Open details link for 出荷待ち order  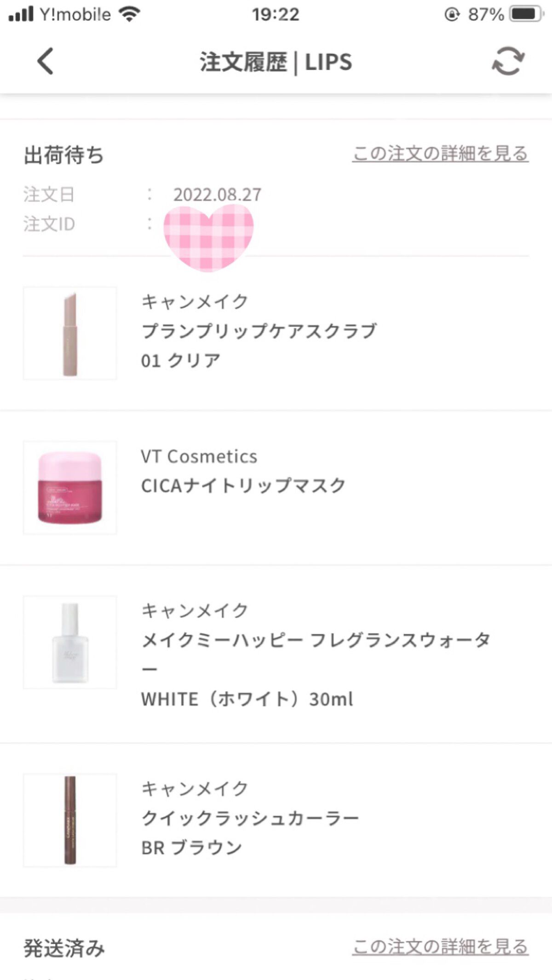pos(440,154)
